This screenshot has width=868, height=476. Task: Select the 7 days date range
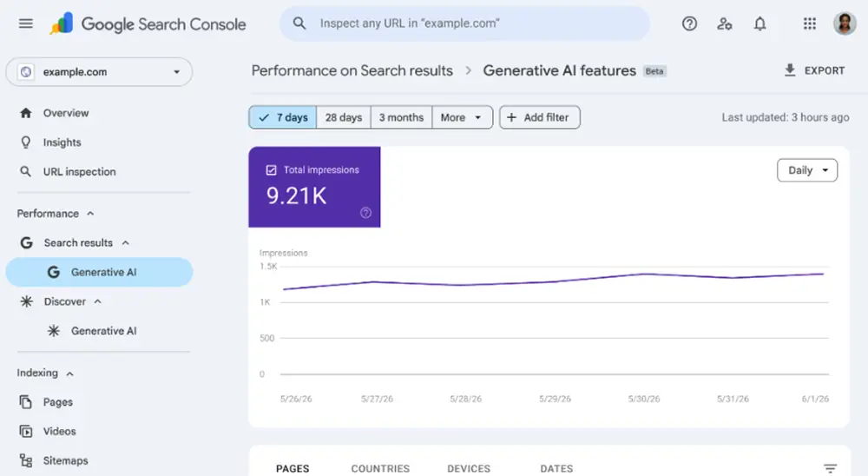point(283,117)
